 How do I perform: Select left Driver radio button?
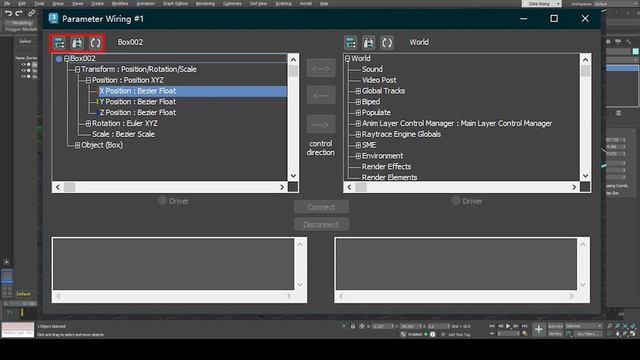(162, 201)
